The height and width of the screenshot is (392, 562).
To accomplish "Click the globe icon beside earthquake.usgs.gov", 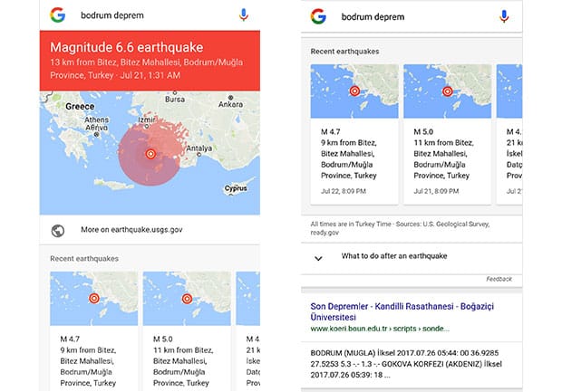I will click(x=58, y=231).
